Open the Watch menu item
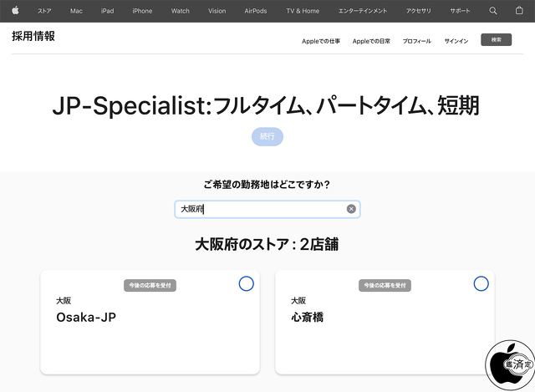Viewport: 535px width, 392px height. 181,11
